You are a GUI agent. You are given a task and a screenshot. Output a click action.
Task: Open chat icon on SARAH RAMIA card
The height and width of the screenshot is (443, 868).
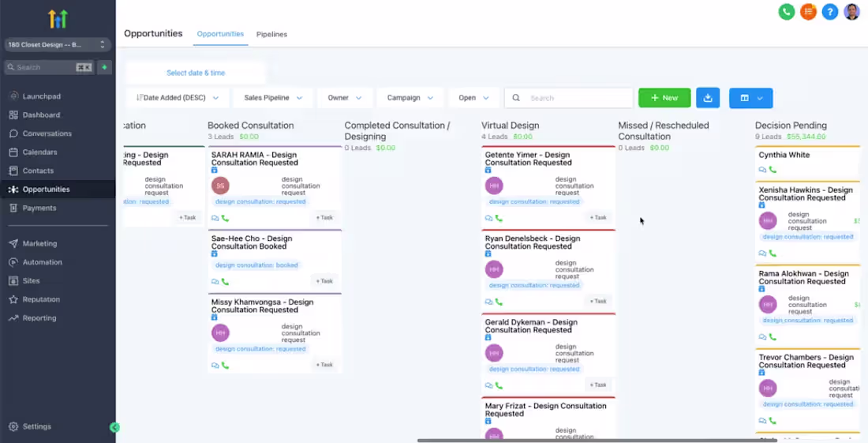(215, 218)
